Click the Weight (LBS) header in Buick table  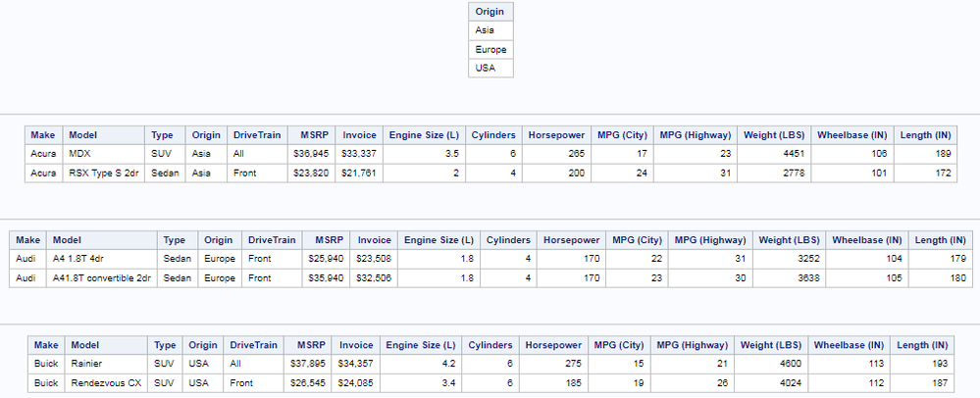pos(771,345)
